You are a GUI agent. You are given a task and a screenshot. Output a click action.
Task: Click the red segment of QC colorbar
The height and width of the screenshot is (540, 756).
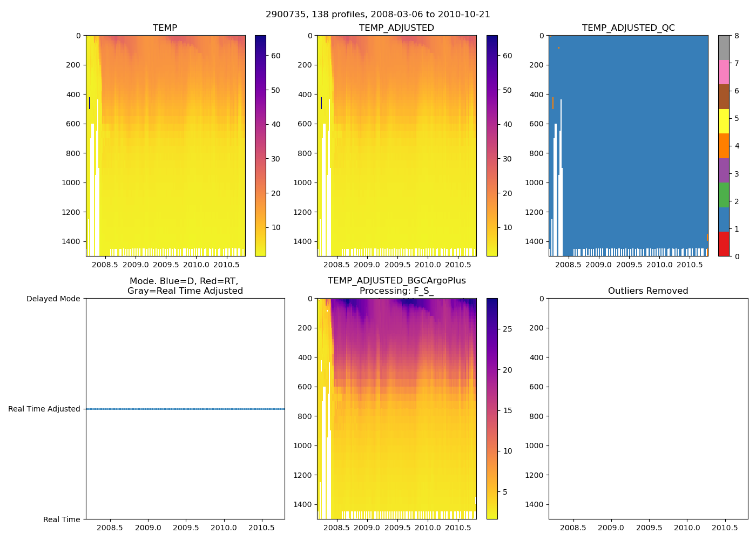point(724,244)
